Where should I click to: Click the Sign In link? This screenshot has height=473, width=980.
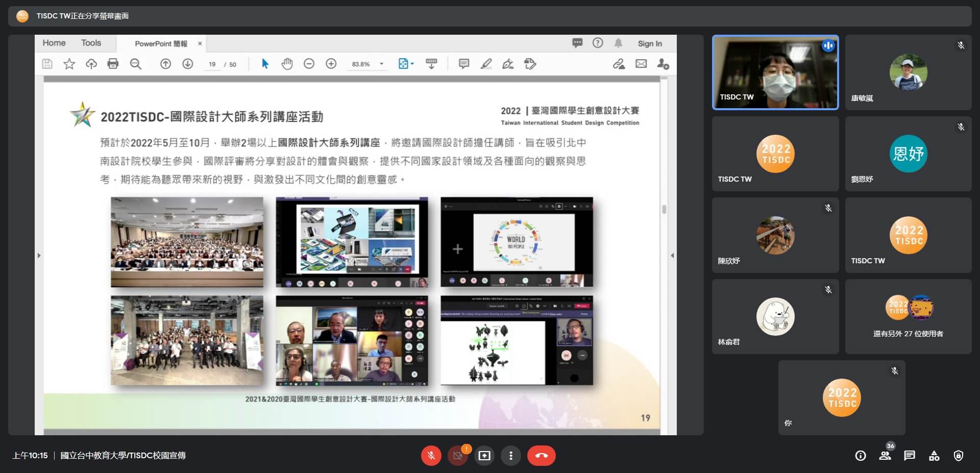tap(649, 44)
